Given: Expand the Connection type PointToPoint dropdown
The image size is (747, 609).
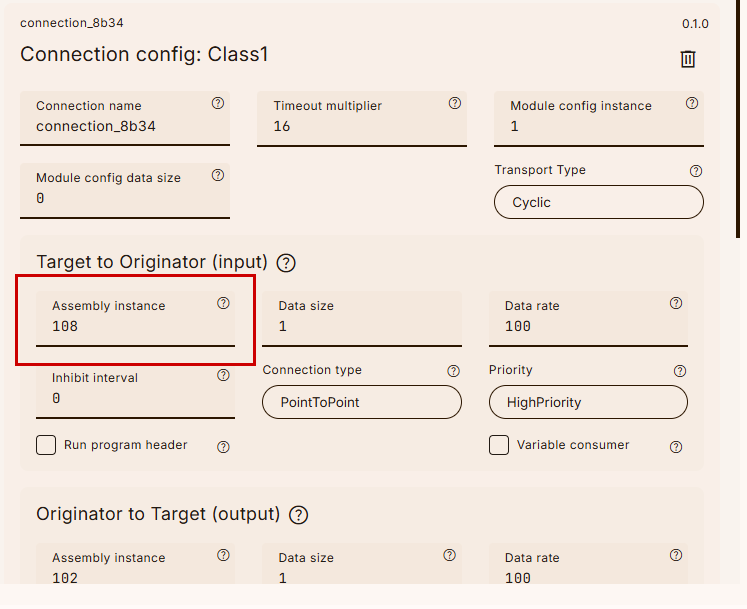Looking at the screenshot, I should pyautogui.click(x=362, y=402).
